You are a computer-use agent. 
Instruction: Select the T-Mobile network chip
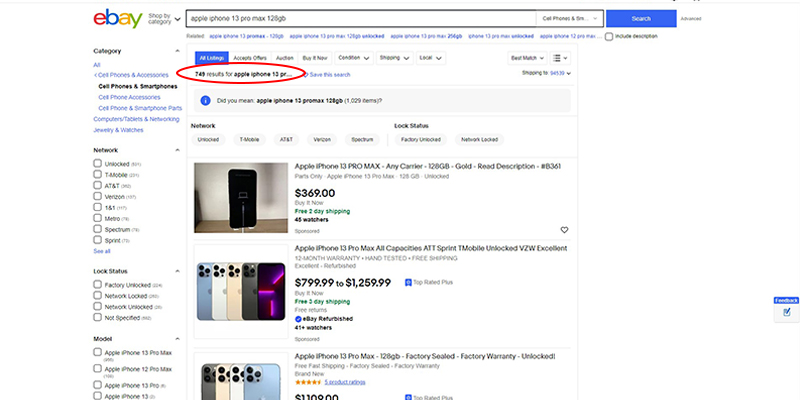click(x=249, y=139)
